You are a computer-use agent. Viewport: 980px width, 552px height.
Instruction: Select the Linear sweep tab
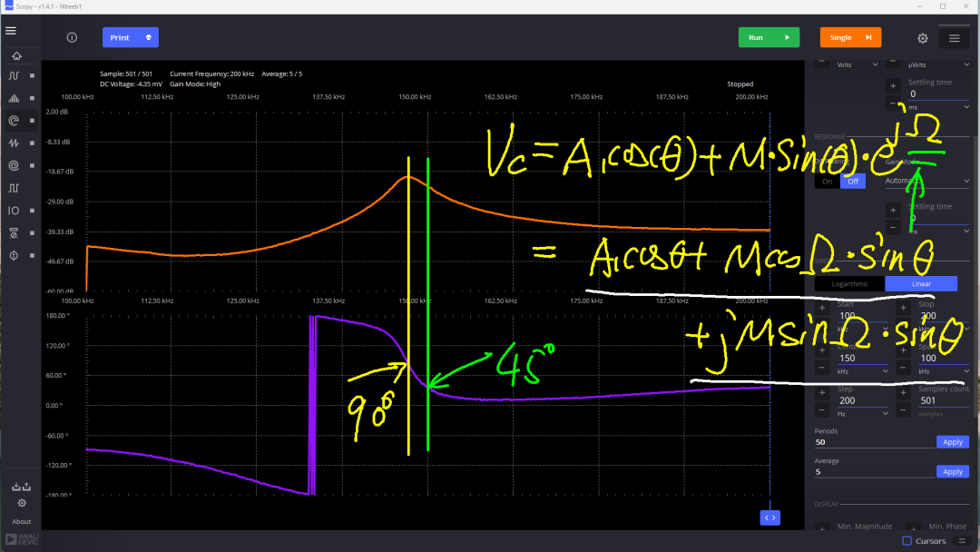921,284
